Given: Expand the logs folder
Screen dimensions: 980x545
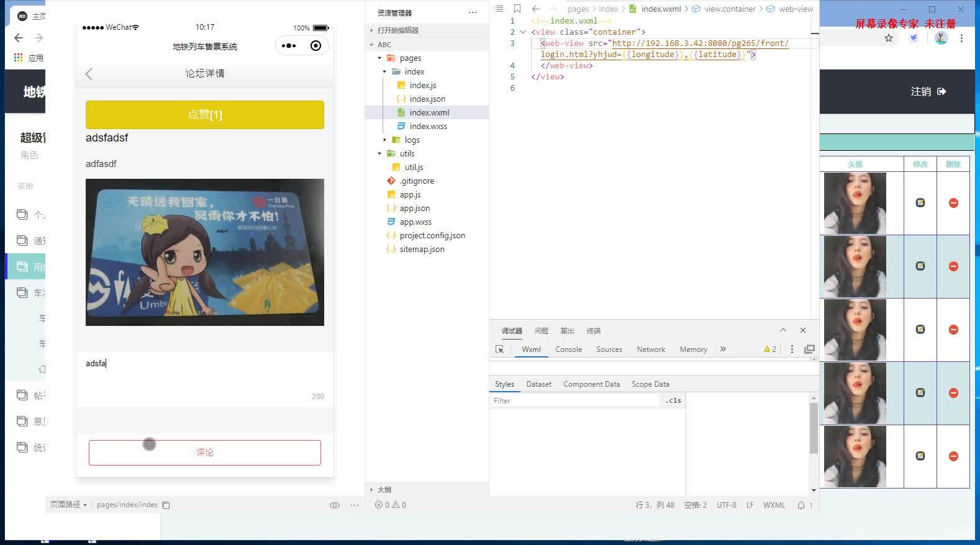Looking at the screenshot, I should pos(384,140).
